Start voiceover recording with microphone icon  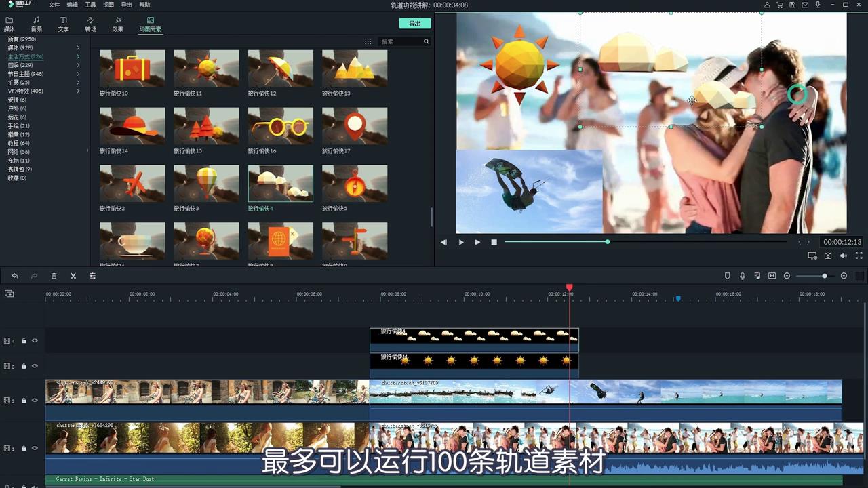(x=743, y=276)
